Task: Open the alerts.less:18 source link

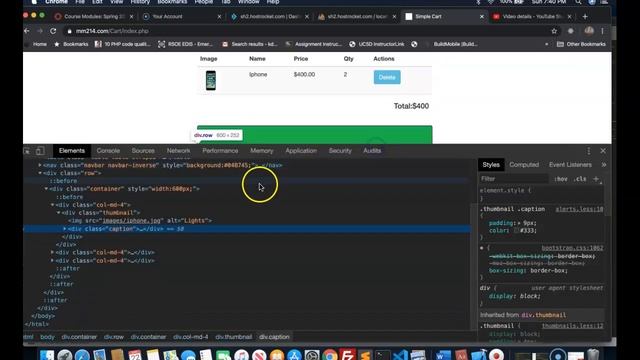Action: [579, 209]
